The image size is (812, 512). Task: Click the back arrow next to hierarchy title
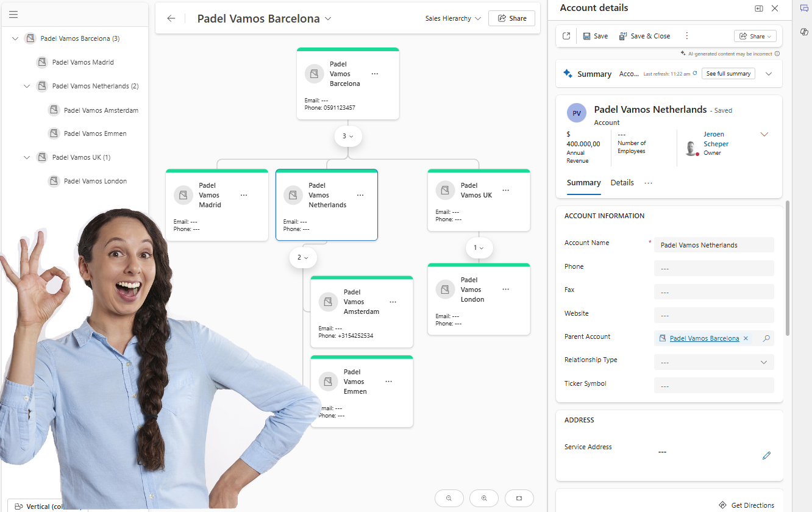point(171,18)
